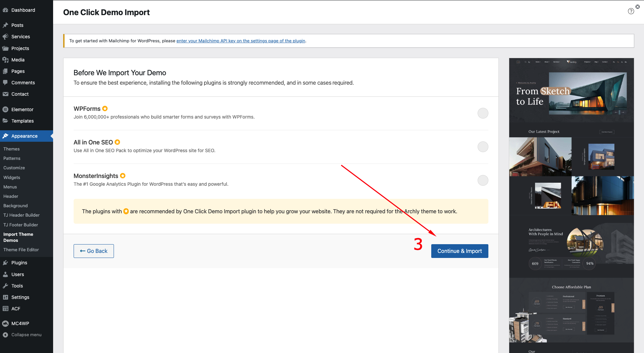This screenshot has height=353, width=644.
Task: Click the star badge next to WPForms
Action: click(x=105, y=108)
